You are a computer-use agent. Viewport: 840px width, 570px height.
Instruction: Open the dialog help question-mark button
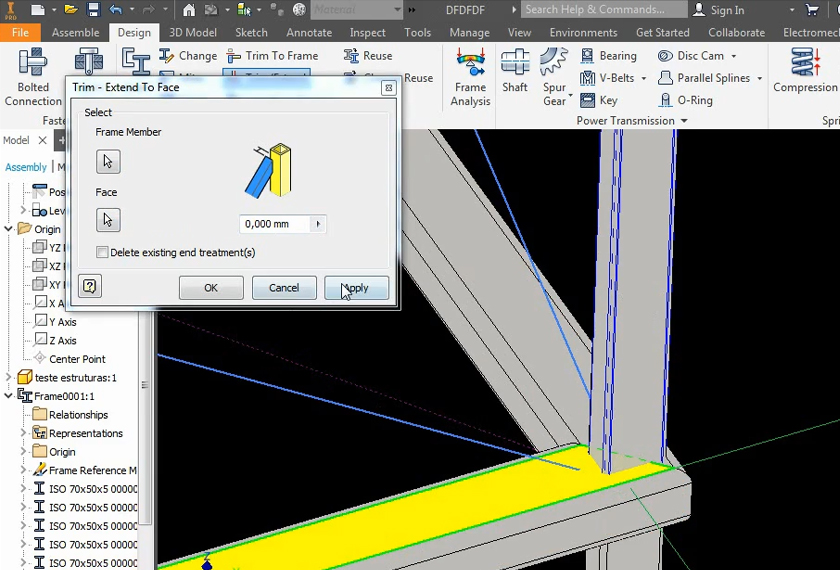pos(90,287)
